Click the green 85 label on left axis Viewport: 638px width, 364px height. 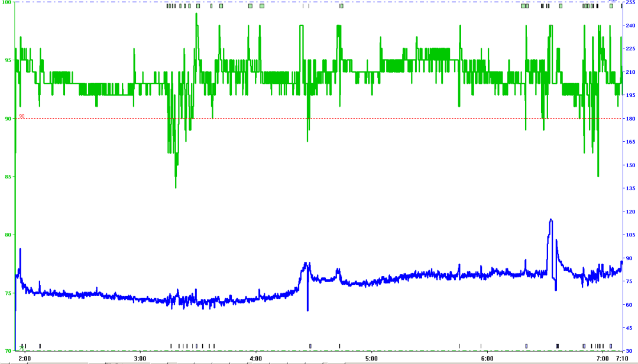pyautogui.click(x=7, y=177)
